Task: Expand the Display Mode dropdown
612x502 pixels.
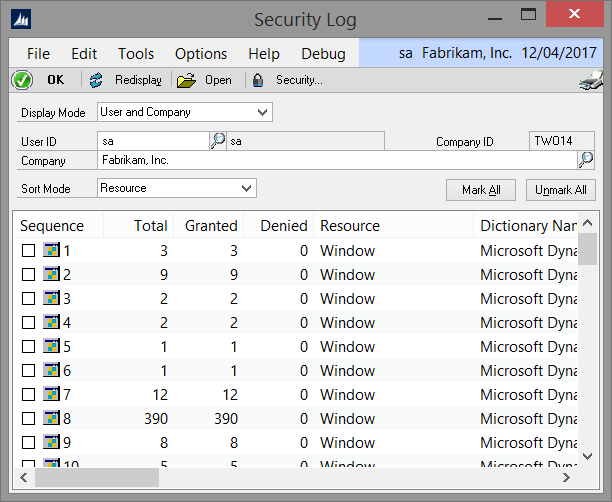Action: pyautogui.click(x=262, y=112)
